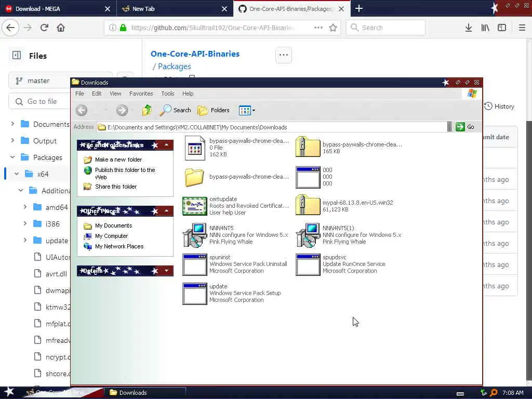Click the Start star button on taskbar
Viewport: 532px width, 399px height.
click(x=9, y=392)
